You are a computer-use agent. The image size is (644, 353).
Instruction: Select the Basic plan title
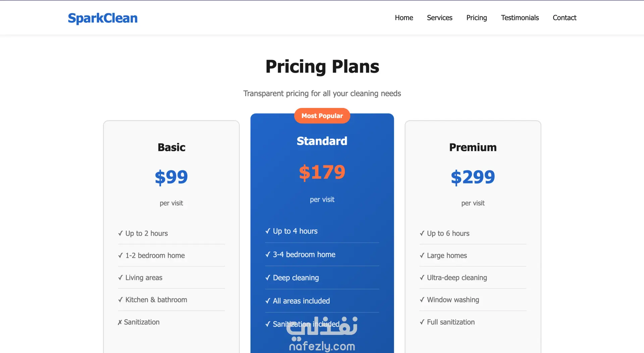point(171,148)
